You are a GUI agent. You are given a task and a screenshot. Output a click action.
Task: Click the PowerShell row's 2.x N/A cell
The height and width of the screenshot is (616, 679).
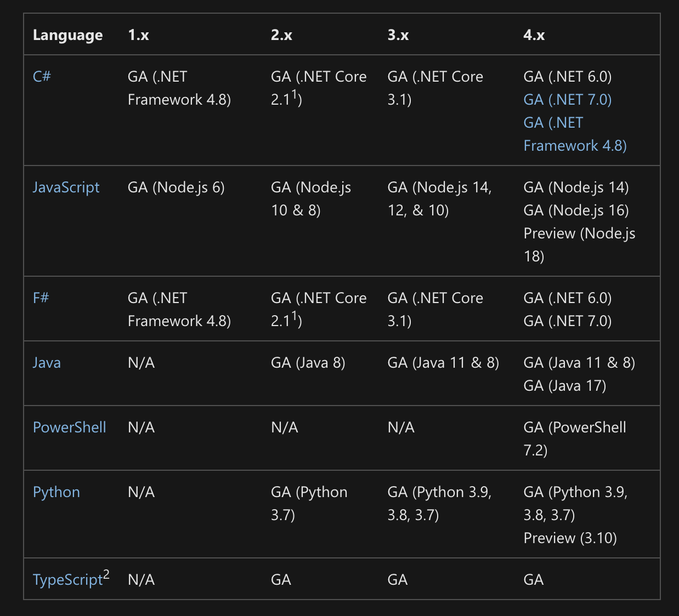[x=285, y=427]
